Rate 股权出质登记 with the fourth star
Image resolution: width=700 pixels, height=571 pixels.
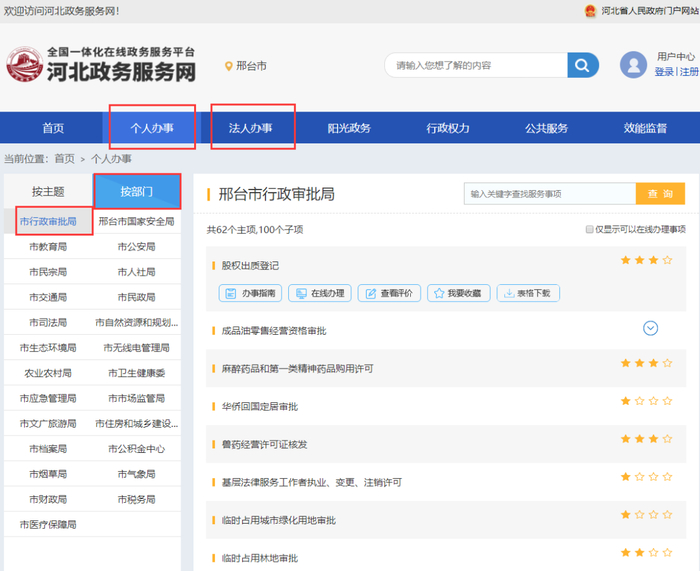click(667, 260)
